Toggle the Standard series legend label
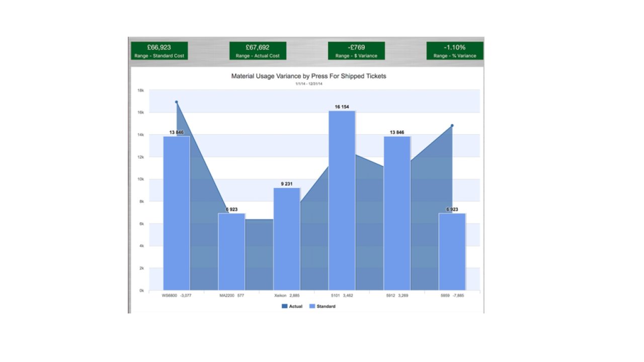644x362 pixels. (x=326, y=306)
